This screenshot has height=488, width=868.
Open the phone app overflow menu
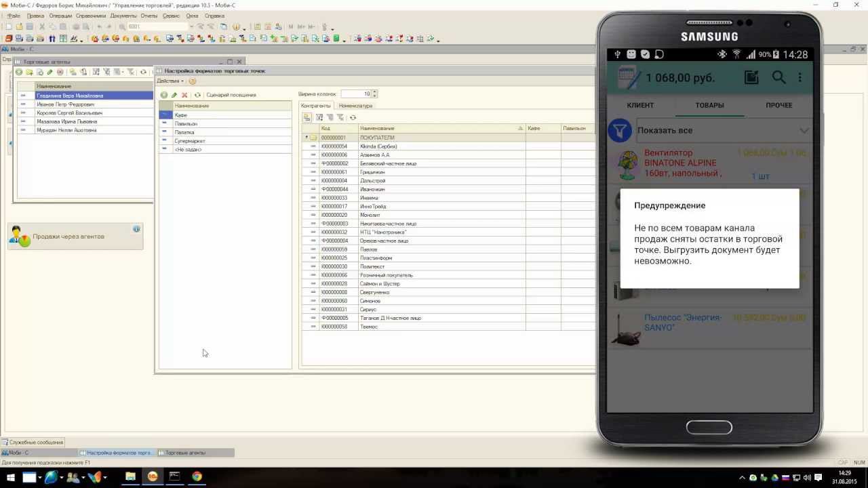800,77
